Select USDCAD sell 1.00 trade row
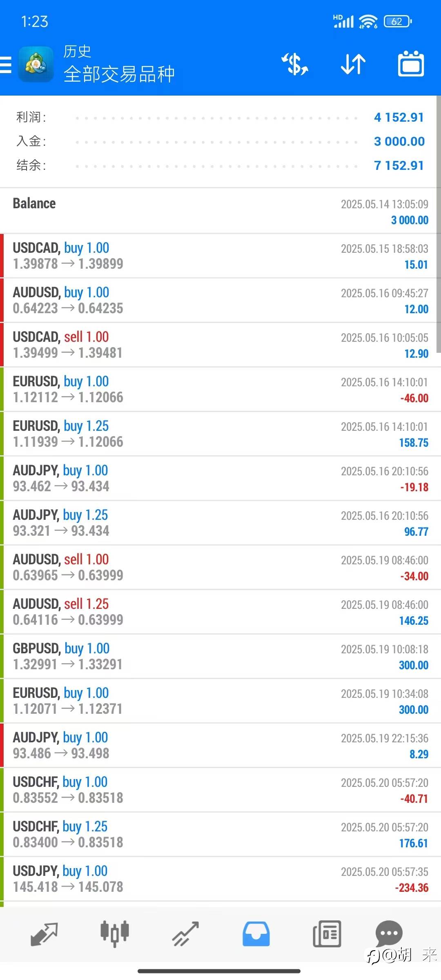This screenshot has width=441, height=980. click(220, 345)
